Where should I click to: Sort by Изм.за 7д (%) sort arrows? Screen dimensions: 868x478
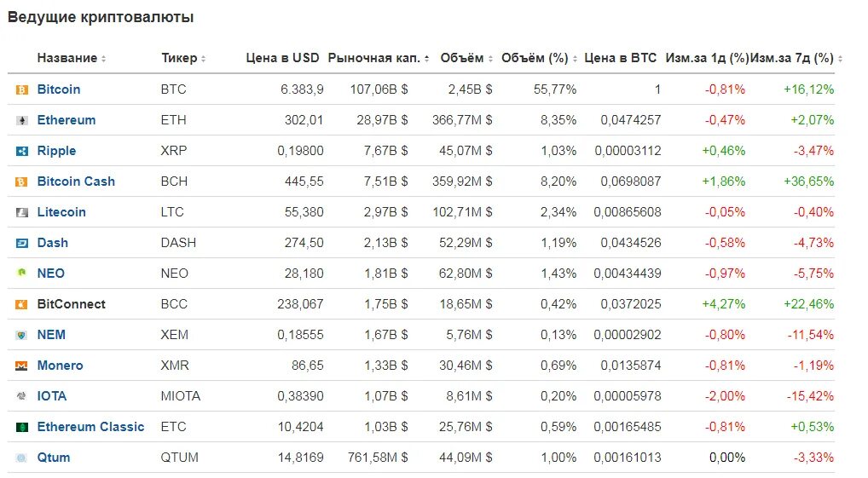click(x=840, y=59)
